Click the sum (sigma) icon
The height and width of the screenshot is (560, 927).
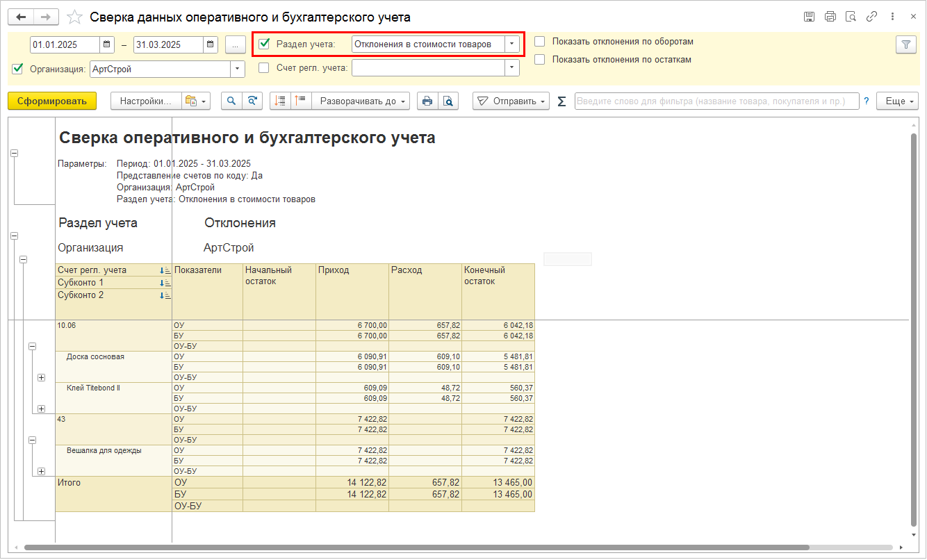point(561,101)
